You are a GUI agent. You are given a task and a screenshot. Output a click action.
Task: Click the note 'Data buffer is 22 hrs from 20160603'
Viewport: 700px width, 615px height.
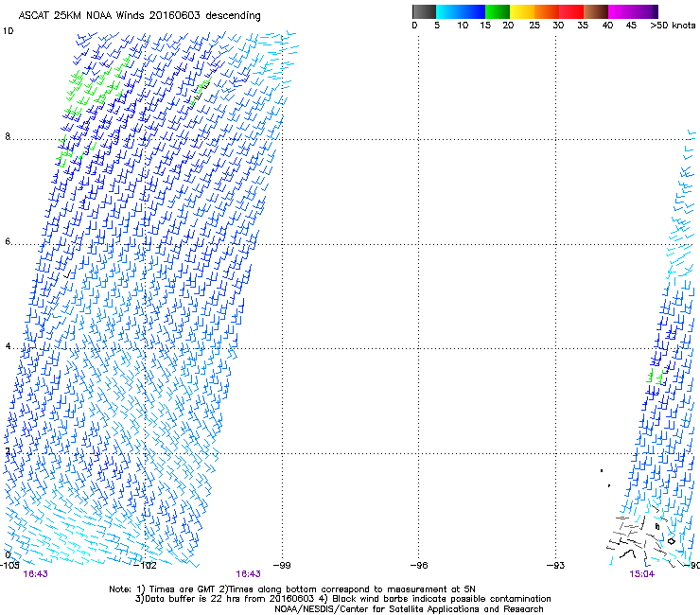tap(224, 599)
